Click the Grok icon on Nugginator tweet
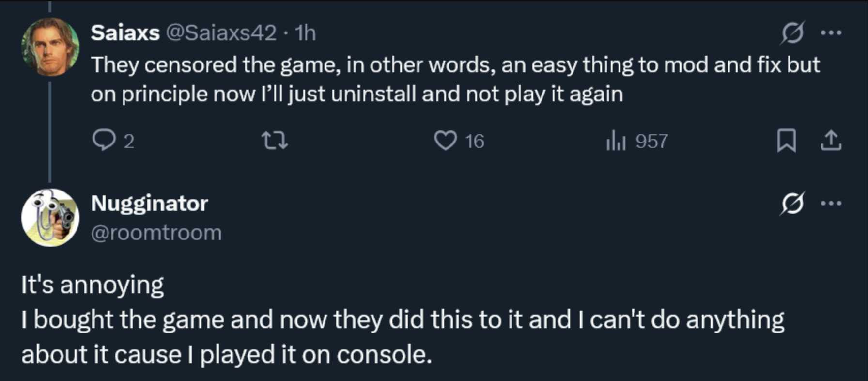Screen dimensions: 868x381 (x=792, y=204)
